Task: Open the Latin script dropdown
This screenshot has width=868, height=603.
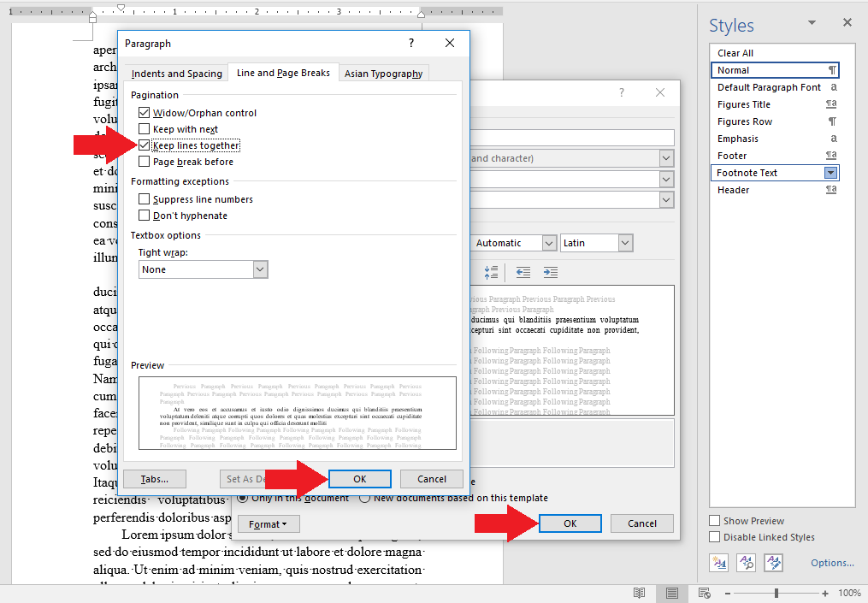Action: [625, 243]
